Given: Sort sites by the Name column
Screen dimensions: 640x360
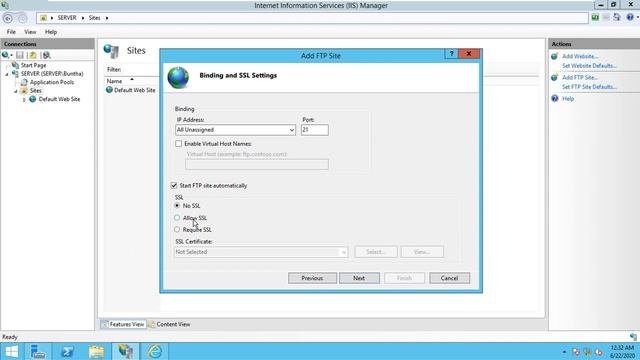Looking at the screenshot, I should [x=114, y=81].
